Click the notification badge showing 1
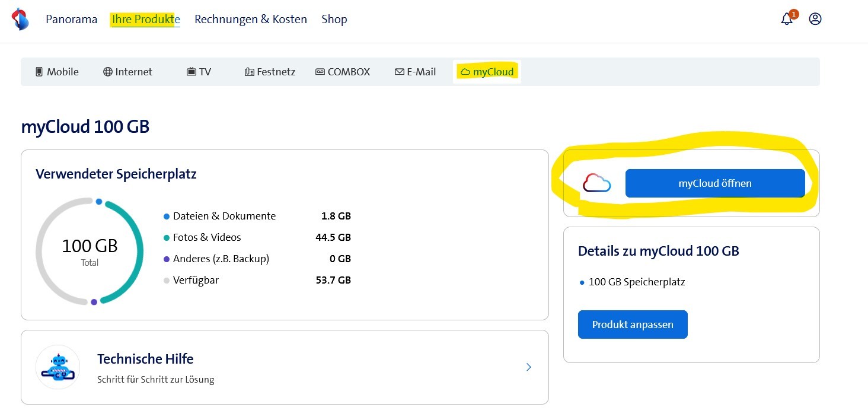This screenshot has width=868, height=420. tap(793, 14)
